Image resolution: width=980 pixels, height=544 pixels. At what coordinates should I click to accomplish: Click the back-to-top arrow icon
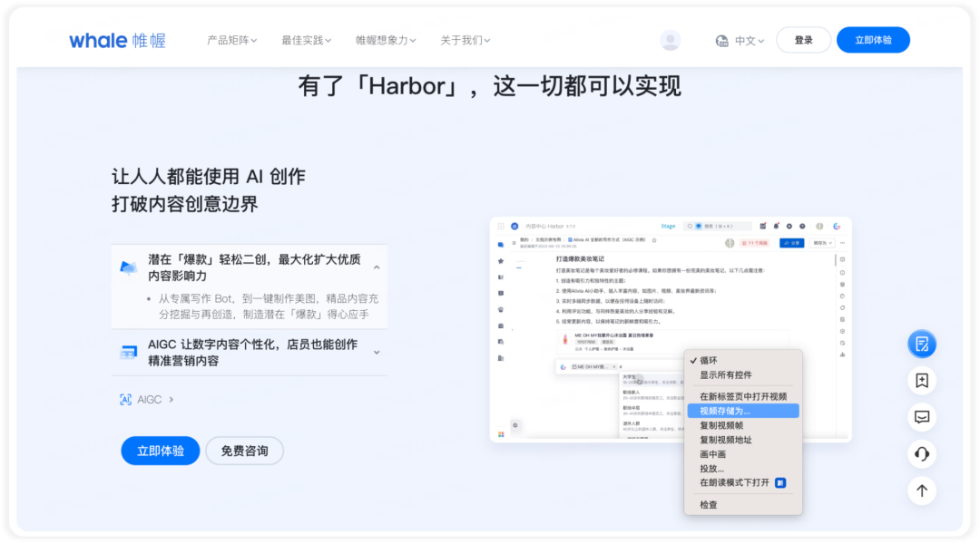(x=922, y=491)
